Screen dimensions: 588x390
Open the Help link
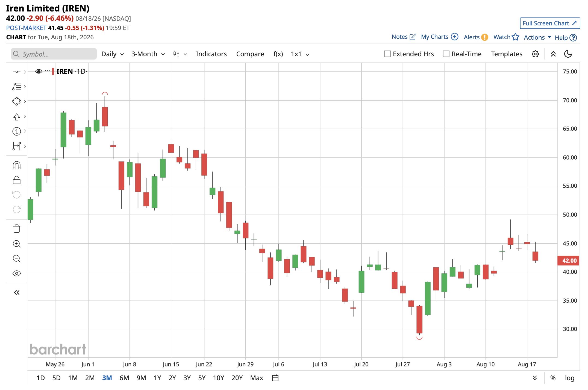(x=566, y=38)
